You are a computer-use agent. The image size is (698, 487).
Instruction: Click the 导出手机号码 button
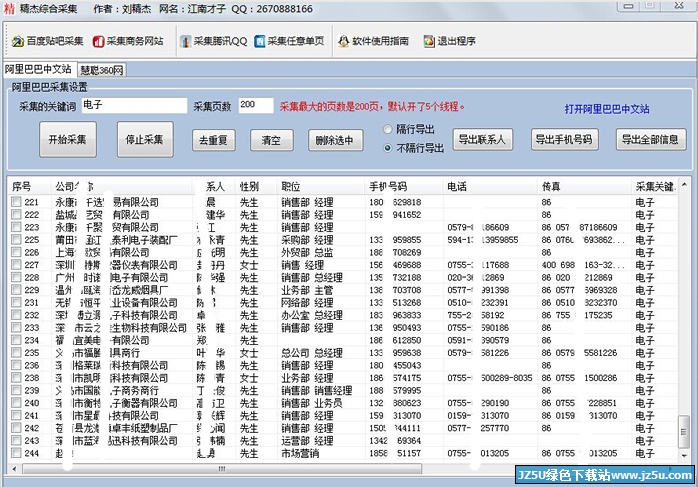(564, 140)
